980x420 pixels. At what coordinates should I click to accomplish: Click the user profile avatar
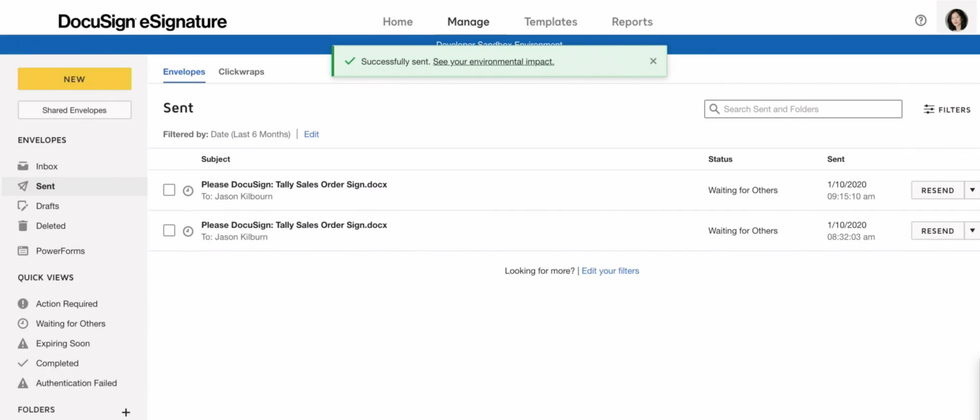pos(956,21)
